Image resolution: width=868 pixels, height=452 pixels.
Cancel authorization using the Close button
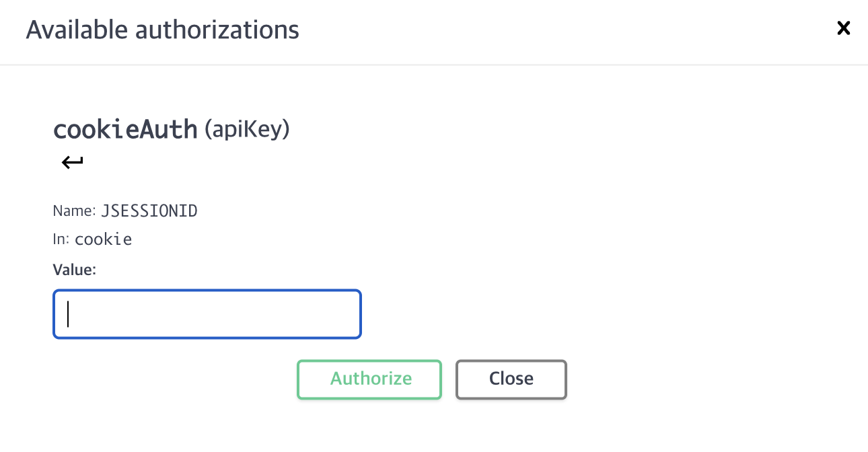point(511,379)
